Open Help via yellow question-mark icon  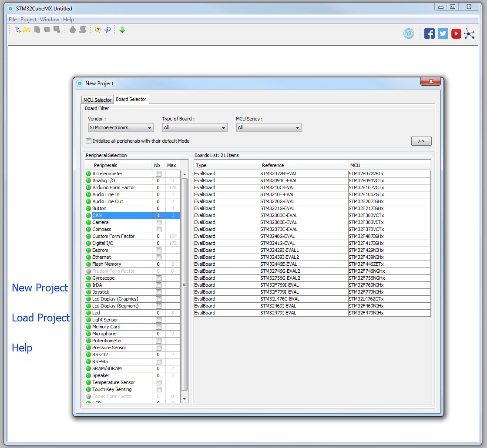98,30
